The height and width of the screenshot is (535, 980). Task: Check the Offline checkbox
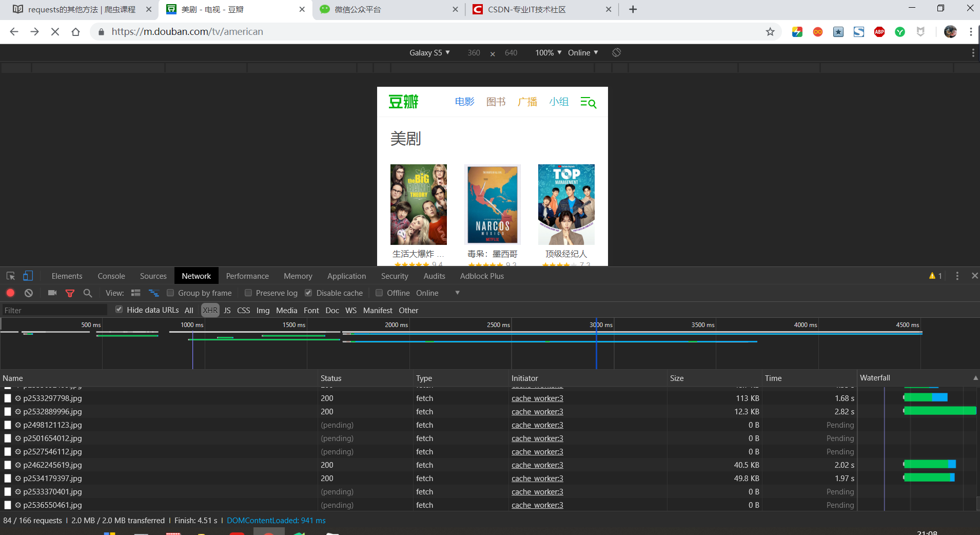coord(379,293)
